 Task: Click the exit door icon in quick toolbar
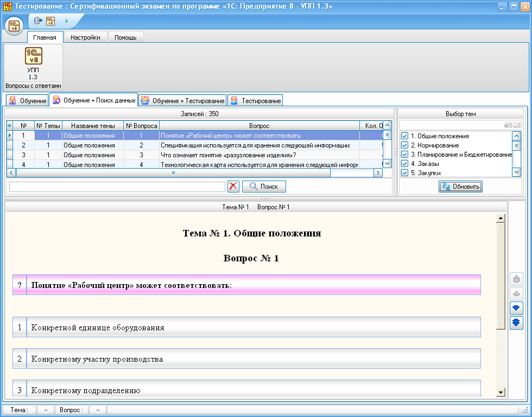pyautogui.click(x=38, y=21)
